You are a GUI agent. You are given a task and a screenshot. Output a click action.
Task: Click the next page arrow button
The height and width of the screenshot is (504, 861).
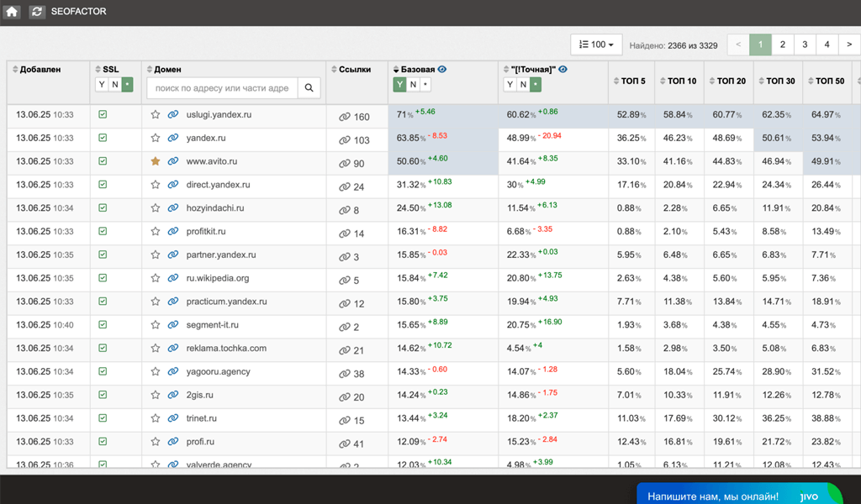tap(848, 45)
